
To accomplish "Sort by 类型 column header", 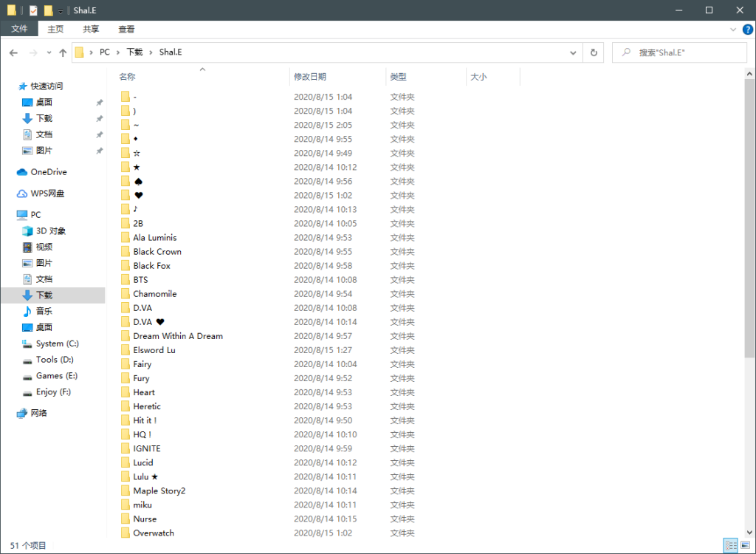I will pos(398,77).
